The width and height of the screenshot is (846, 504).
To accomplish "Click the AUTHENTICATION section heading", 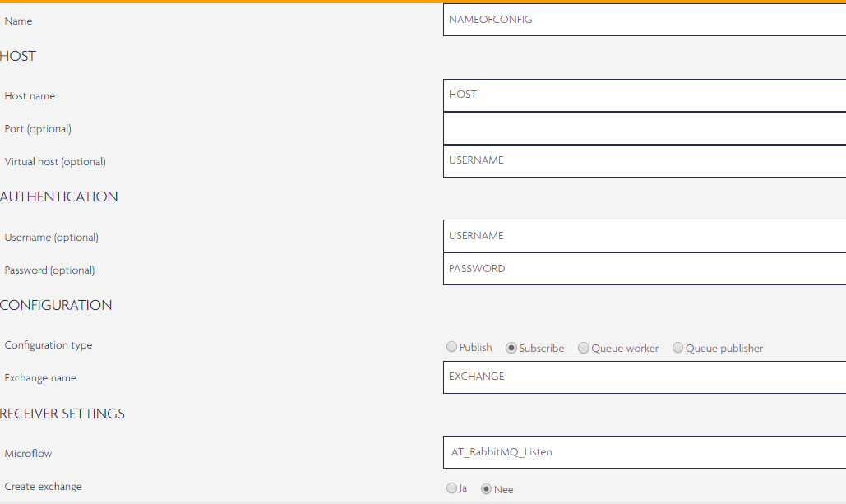I will tap(59, 197).
